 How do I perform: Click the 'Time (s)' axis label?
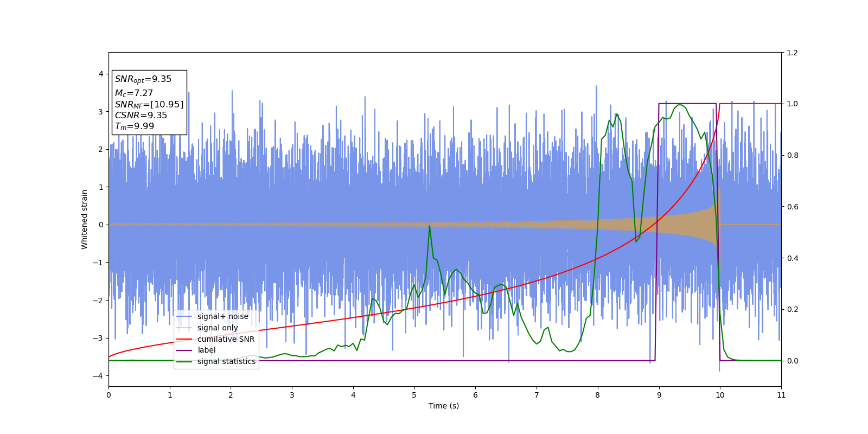pos(444,406)
